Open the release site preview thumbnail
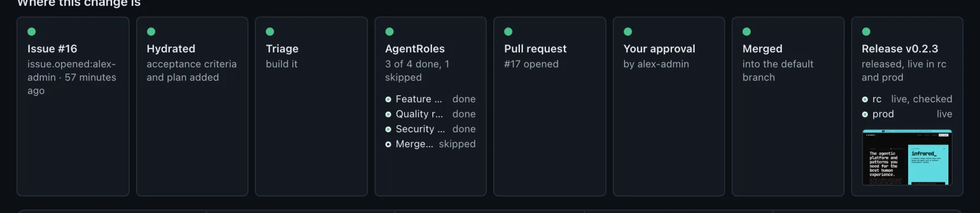The height and width of the screenshot is (213, 980). [907, 157]
